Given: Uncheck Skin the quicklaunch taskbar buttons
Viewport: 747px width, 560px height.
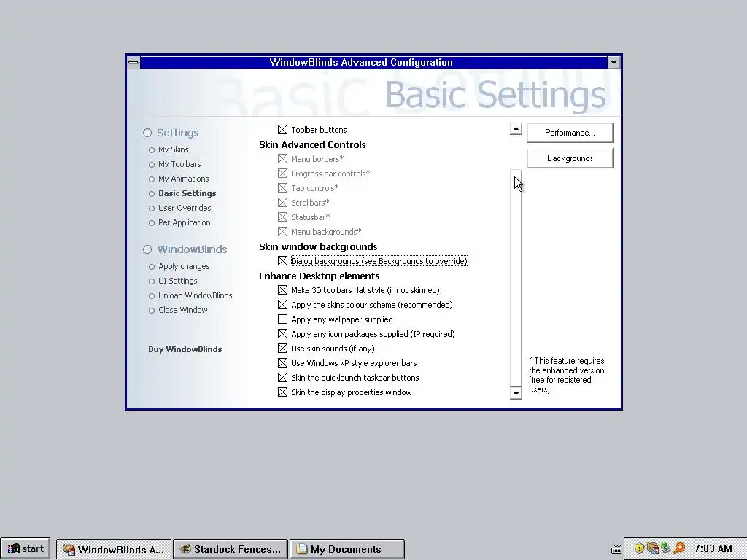Looking at the screenshot, I should [x=282, y=378].
